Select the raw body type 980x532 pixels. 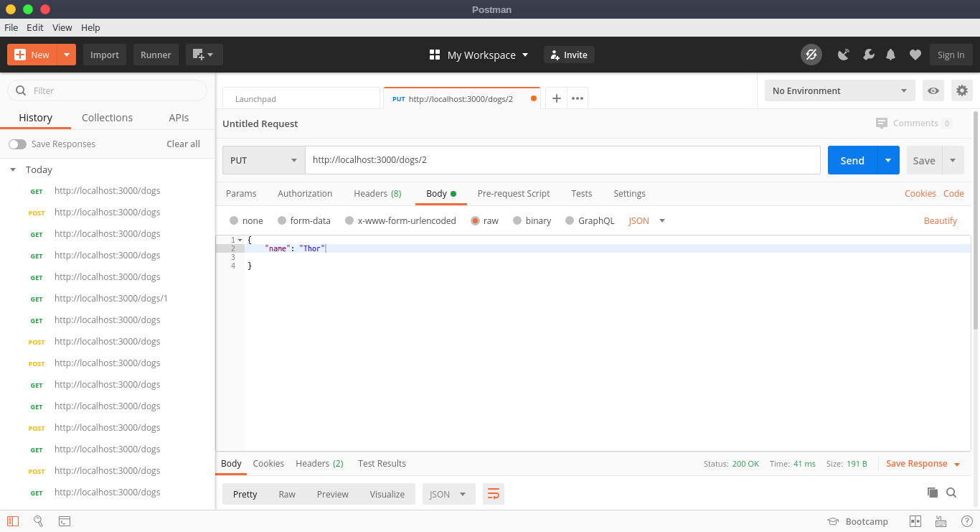(475, 221)
